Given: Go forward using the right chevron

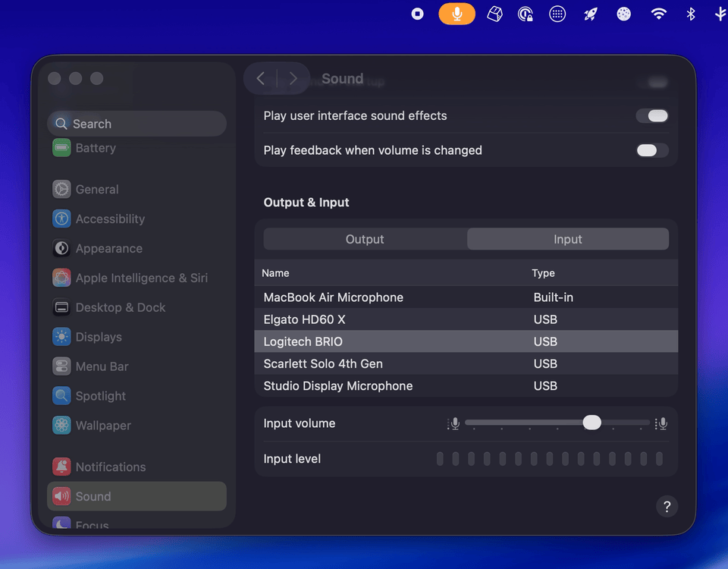Looking at the screenshot, I should [x=293, y=79].
